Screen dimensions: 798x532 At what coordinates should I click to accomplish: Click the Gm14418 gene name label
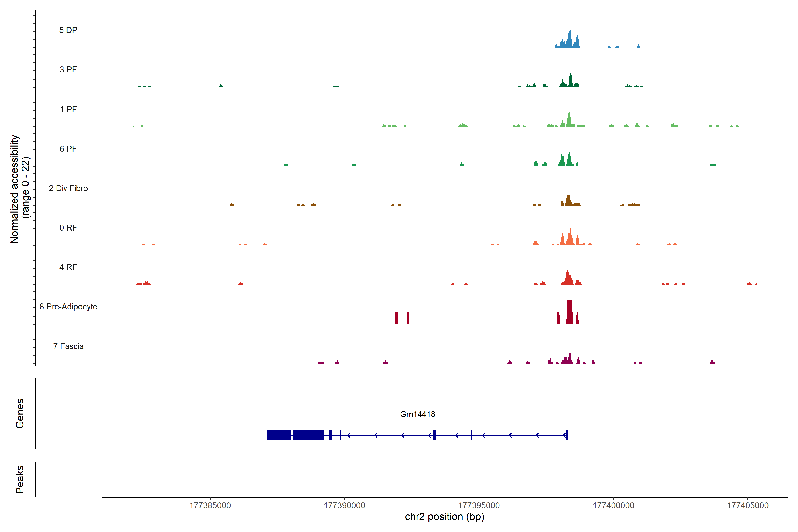(x=417, y=414)
